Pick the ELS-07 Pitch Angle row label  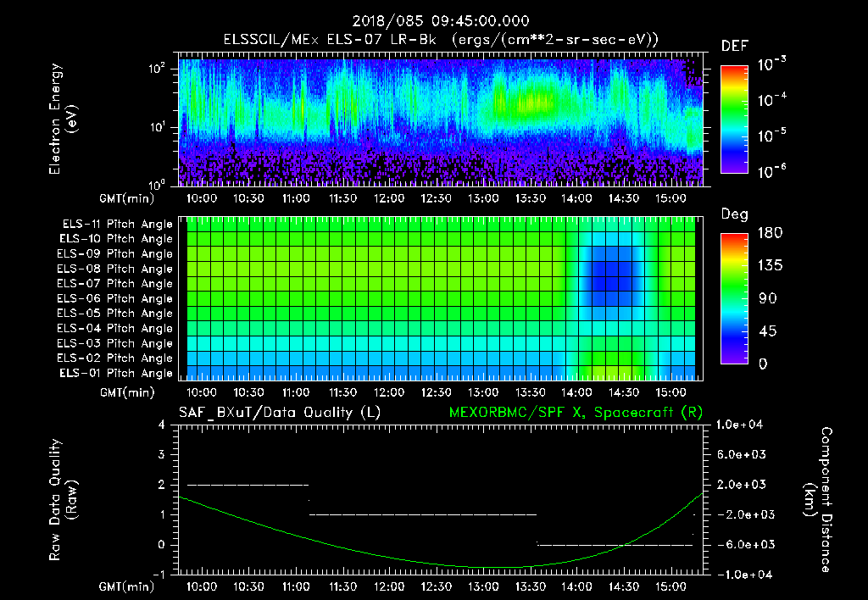(115, 283)
